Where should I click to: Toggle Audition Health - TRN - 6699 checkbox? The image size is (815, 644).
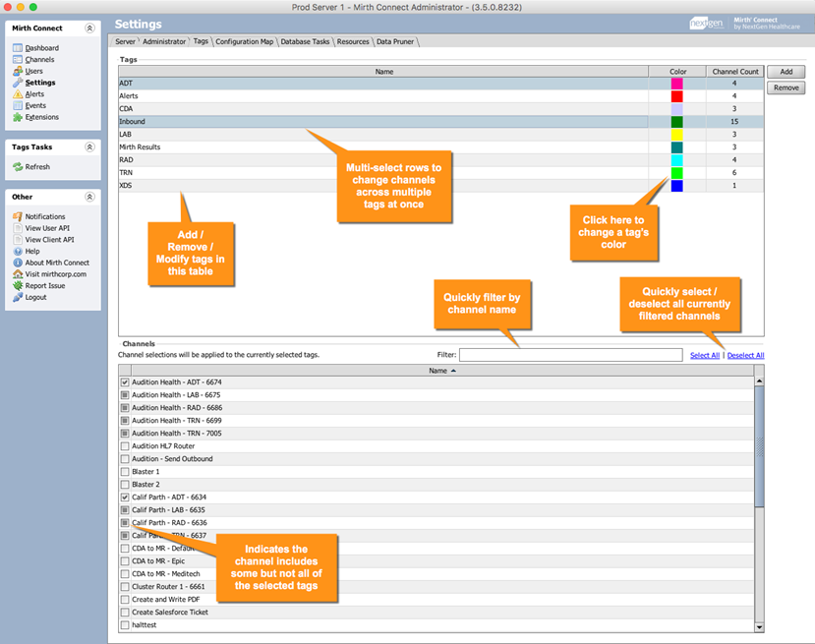pos(125,421)
